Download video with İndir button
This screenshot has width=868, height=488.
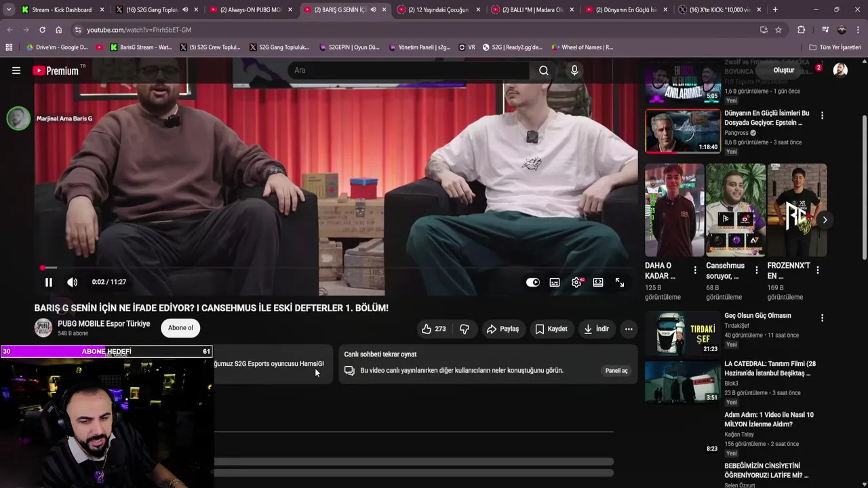(596, 329)
